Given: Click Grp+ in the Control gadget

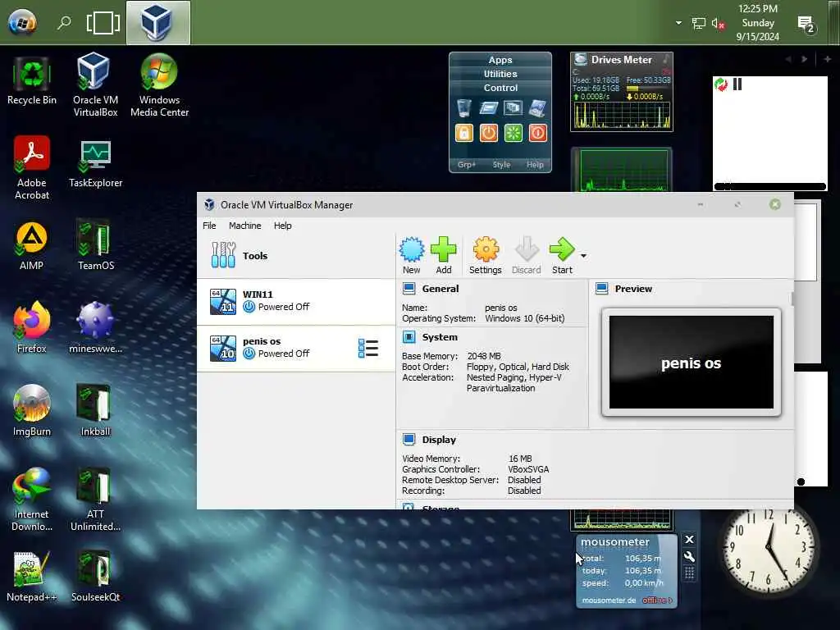Looking at the screenshot, I should point(466,164).
